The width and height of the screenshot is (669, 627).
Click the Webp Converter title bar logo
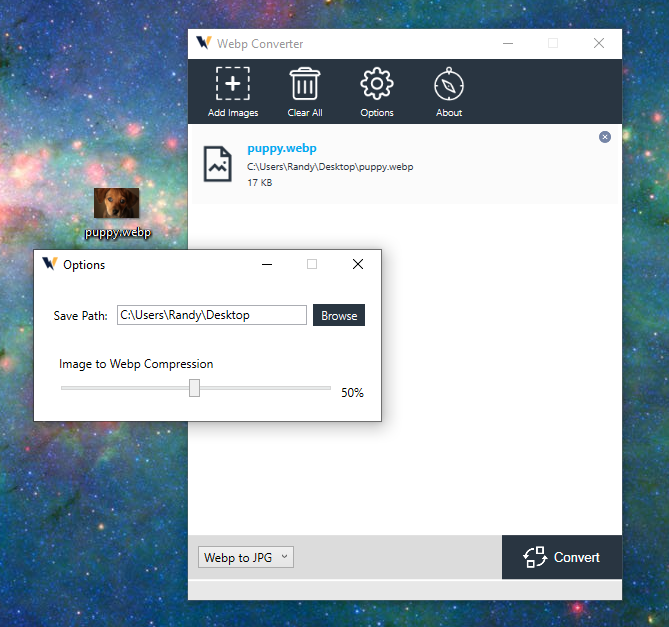(x=204, y=43)
